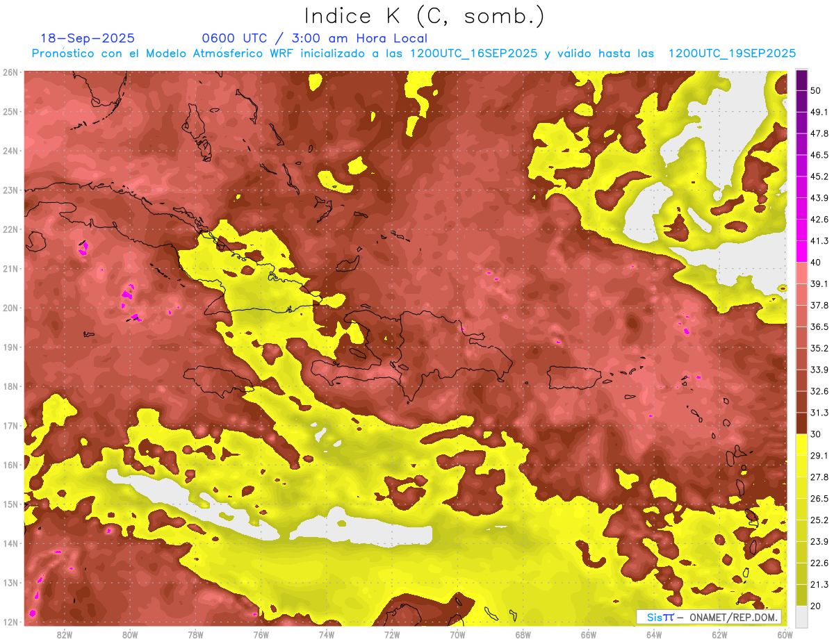834x644 pixels.
Task: Click the longitude label "80W"
Action: coord(129,634)
